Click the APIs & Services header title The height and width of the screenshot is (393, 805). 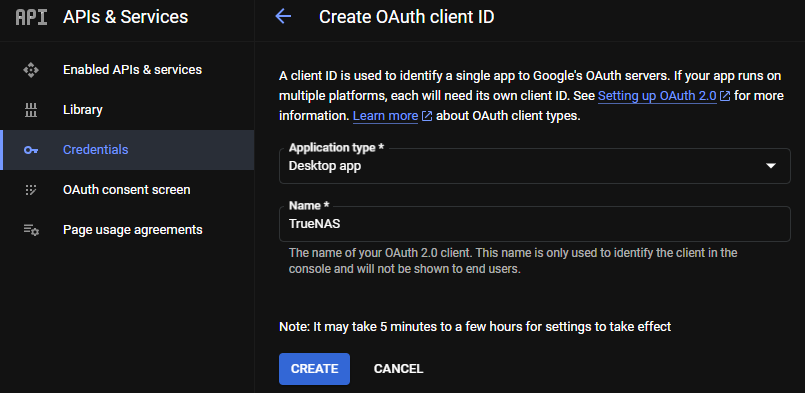[x=125, y=17]
